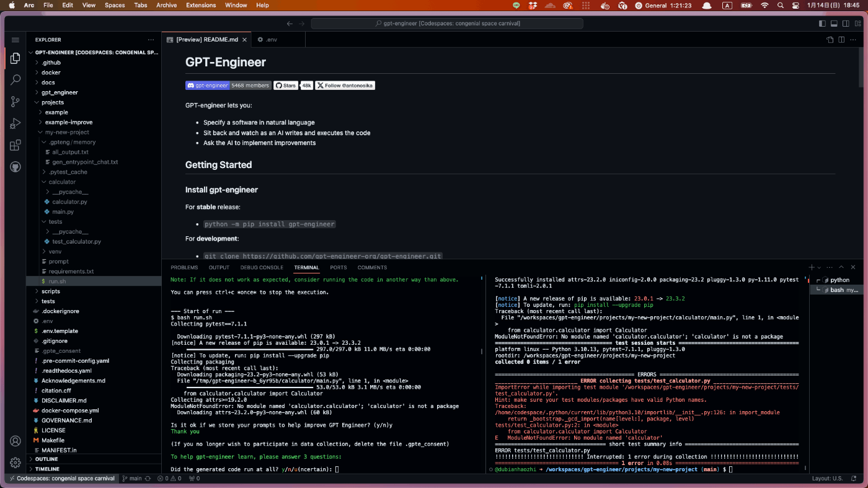Open requirements.txt in the explorer

71,271
